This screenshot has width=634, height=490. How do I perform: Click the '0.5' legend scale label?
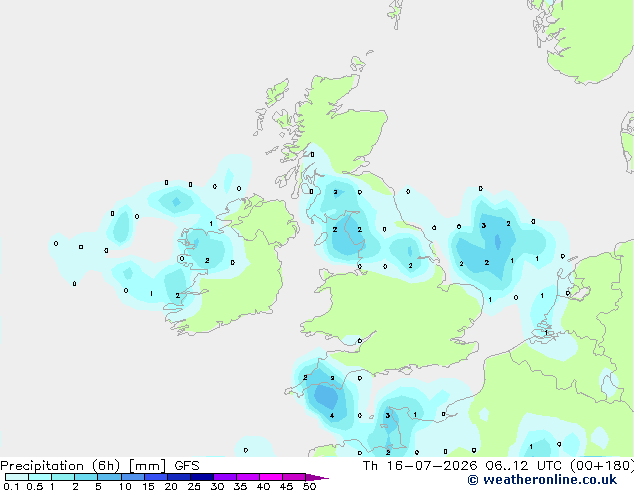coord(34,486)
